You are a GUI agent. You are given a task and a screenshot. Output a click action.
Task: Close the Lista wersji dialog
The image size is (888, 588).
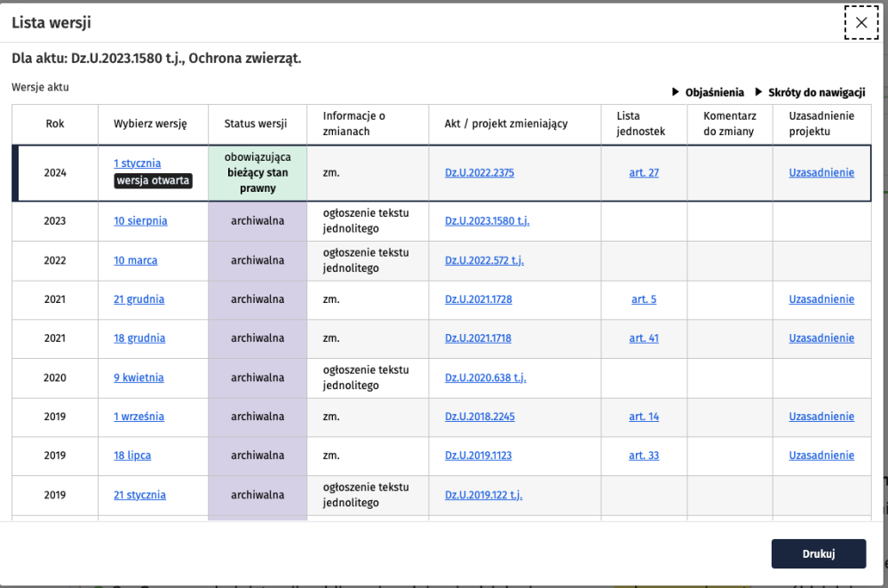click(860, 23)
